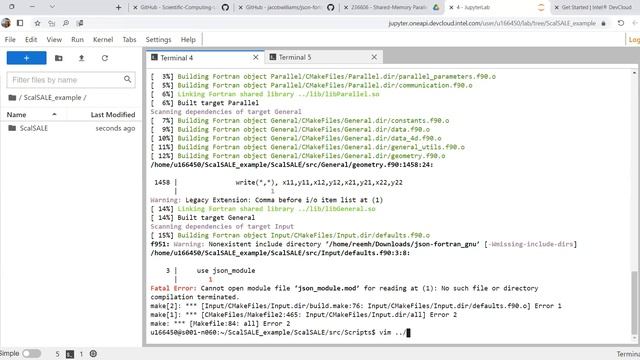Click the Terminal 5 tab terminal icon
The height and width of the screenshot is (360, 640).
[x=273, y=57]
